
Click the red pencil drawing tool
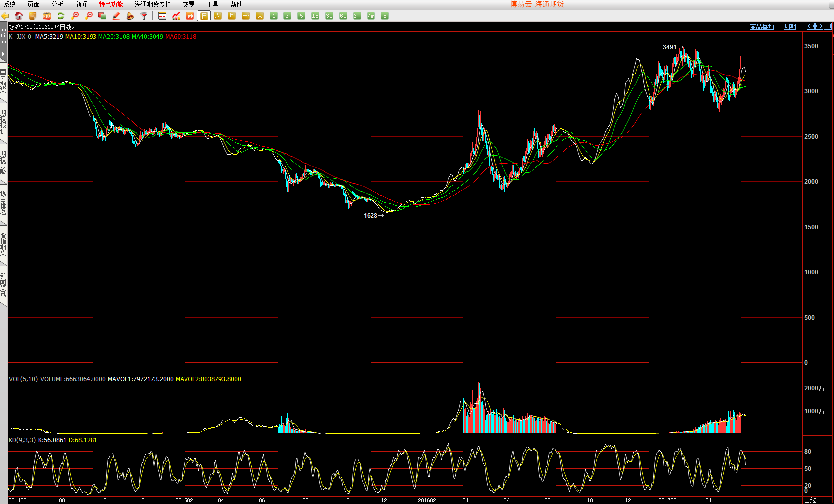[116, 16]
